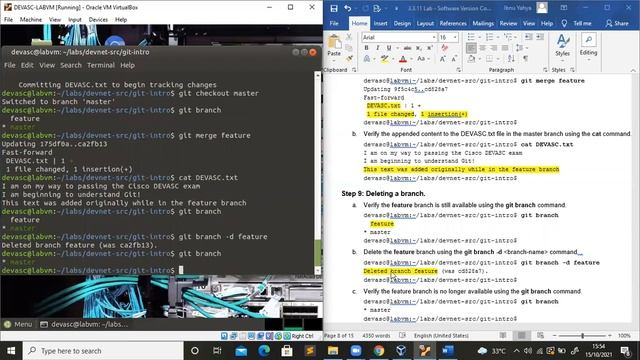Save the Word document with the floppy icon
The width and height of the screenshot is (640, 360).
coord(334,8)
